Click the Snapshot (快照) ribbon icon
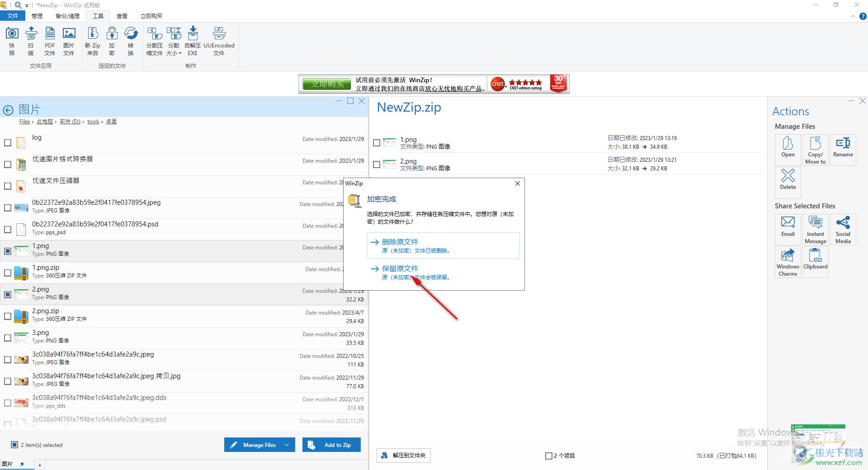This screenshot has width=868, height=470. click(12, 41)
